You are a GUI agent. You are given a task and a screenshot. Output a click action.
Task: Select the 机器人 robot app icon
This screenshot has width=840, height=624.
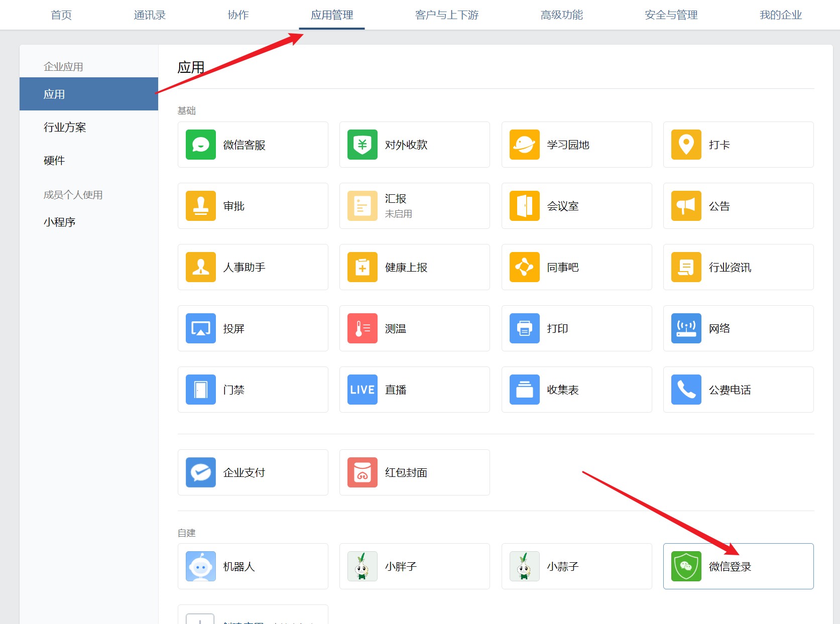200,566
